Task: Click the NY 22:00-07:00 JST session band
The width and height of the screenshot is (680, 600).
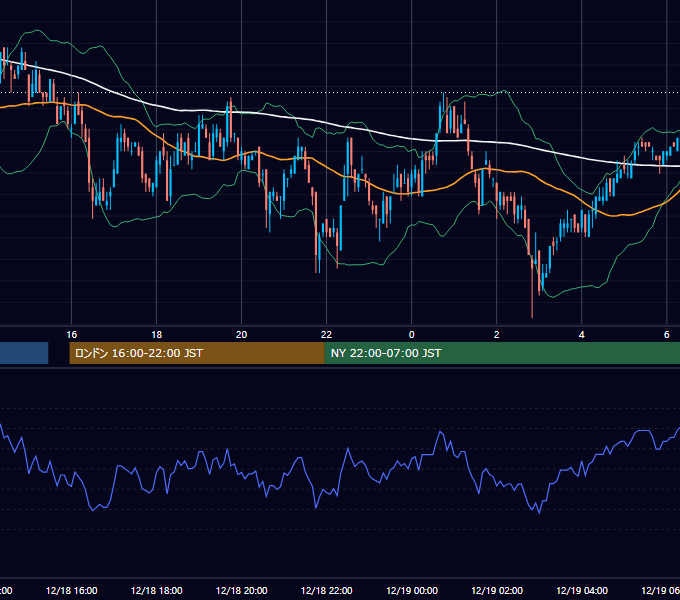Action: (502, 353)
